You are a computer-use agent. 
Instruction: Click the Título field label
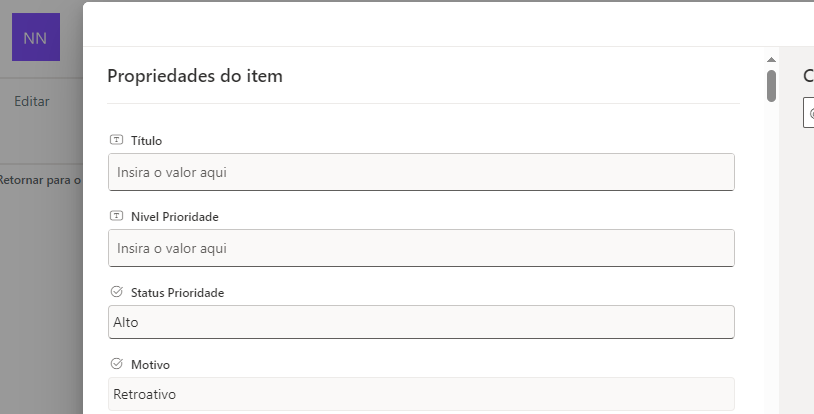(x=146, y=141)
